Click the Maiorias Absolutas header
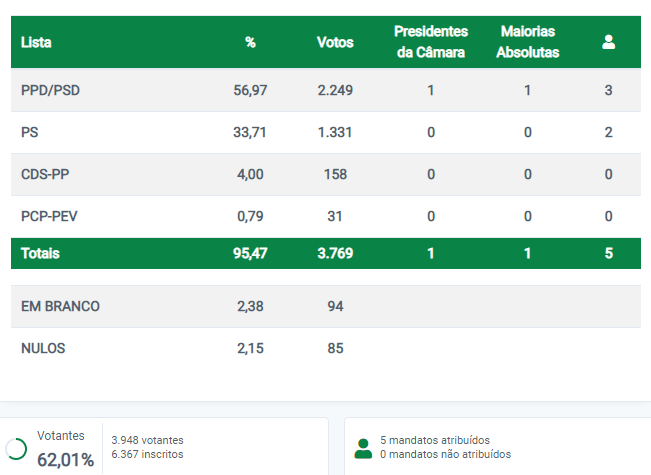This screenshot has width=651, height=475. pos(528,42)
